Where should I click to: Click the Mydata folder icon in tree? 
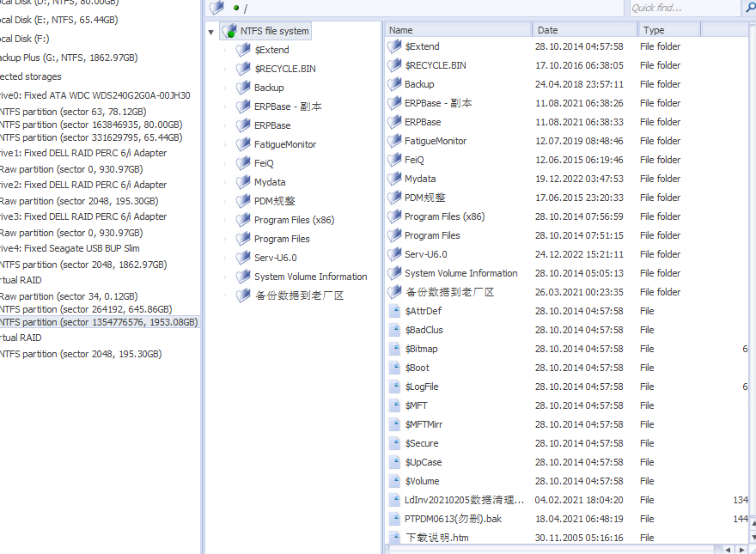tap(243, 182)
